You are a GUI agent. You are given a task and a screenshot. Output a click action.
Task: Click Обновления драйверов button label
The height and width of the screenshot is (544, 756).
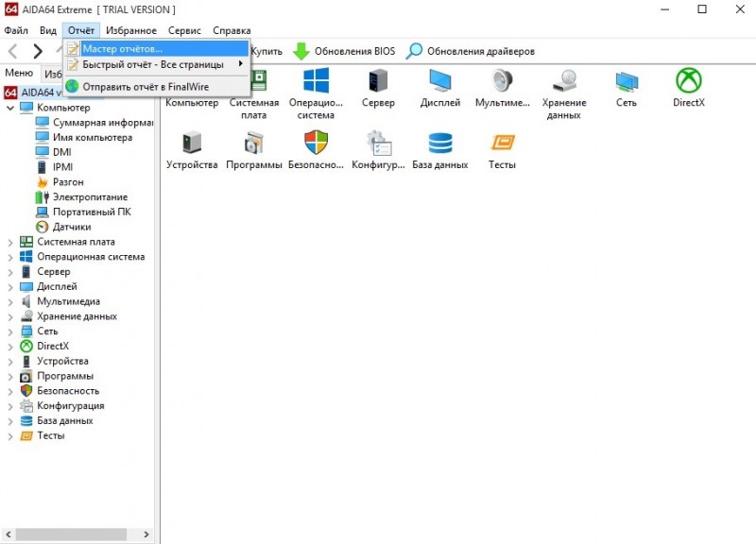(481, 51)
